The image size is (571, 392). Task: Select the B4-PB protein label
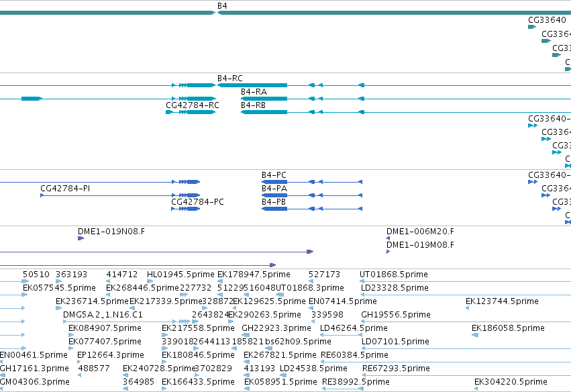click(x=274, y=202)
